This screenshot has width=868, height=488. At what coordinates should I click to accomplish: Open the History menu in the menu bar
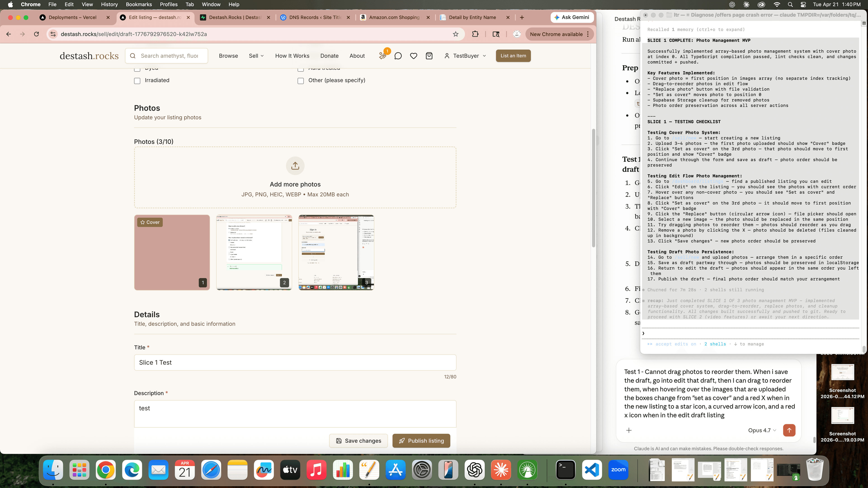click(x=109, y=4)
